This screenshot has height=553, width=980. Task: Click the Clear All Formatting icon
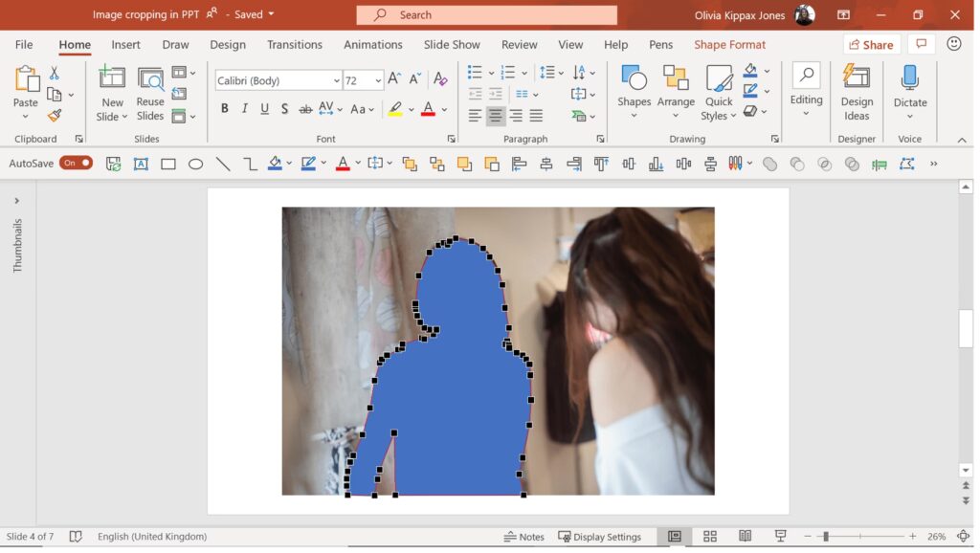click(x=440, y=79)
